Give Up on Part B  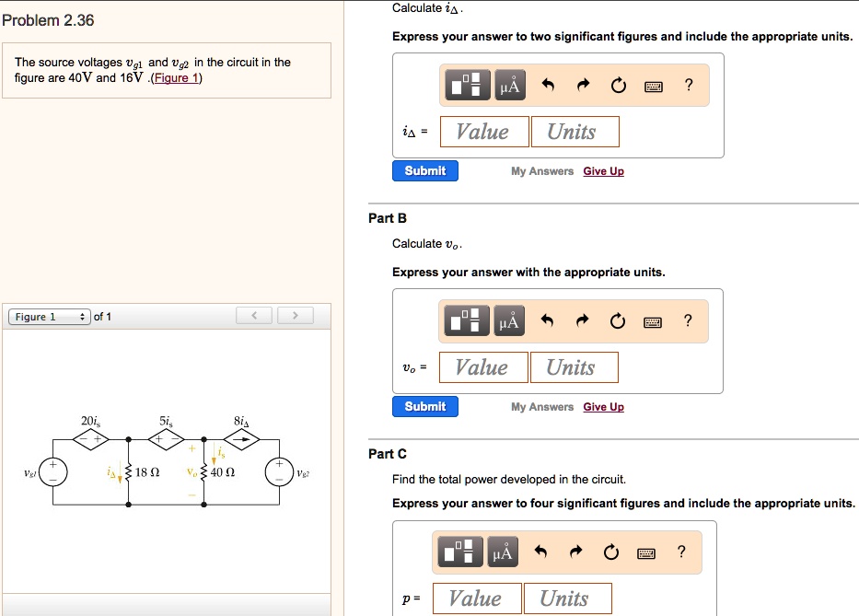coord(603,406)
